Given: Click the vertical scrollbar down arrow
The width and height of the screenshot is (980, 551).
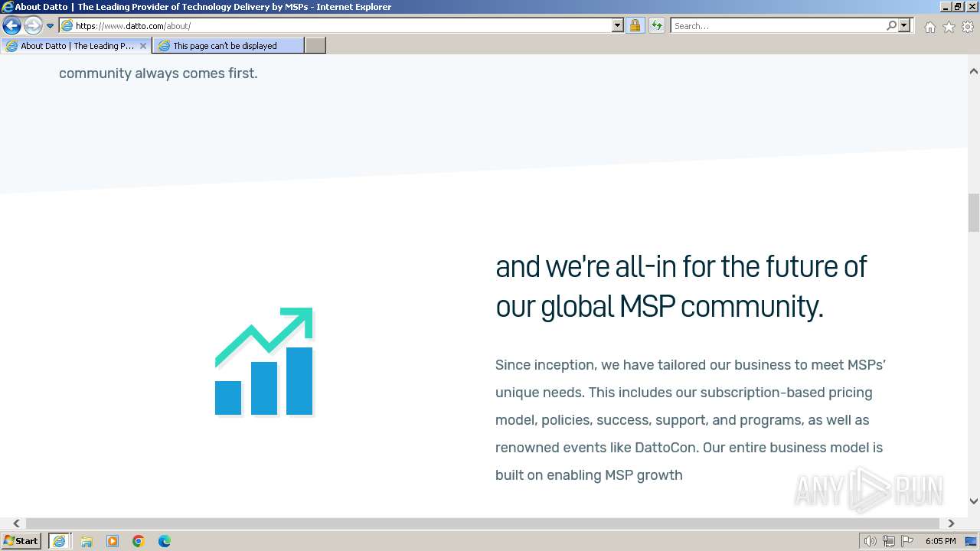Looking at the screenshot, I should 974,501.
